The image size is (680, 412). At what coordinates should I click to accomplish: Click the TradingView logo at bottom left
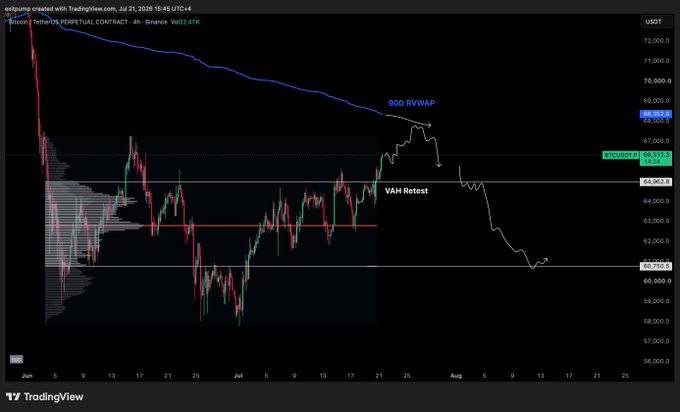[44, 396]
